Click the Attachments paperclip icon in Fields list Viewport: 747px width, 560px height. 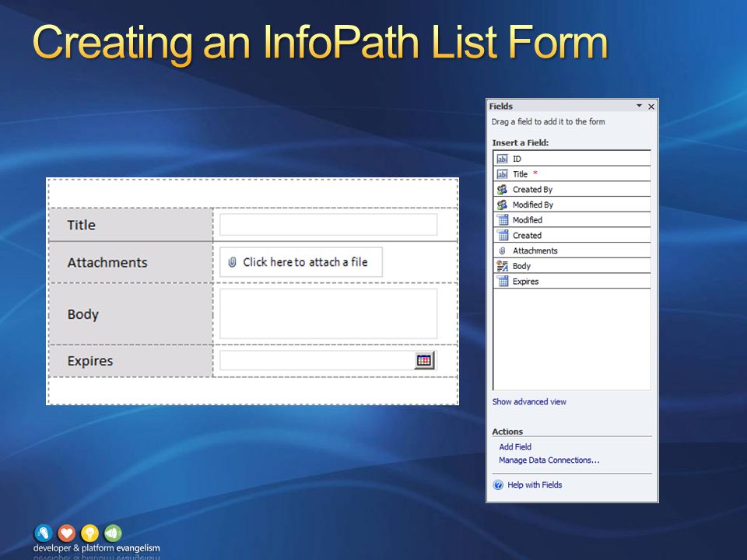point(502,250)
